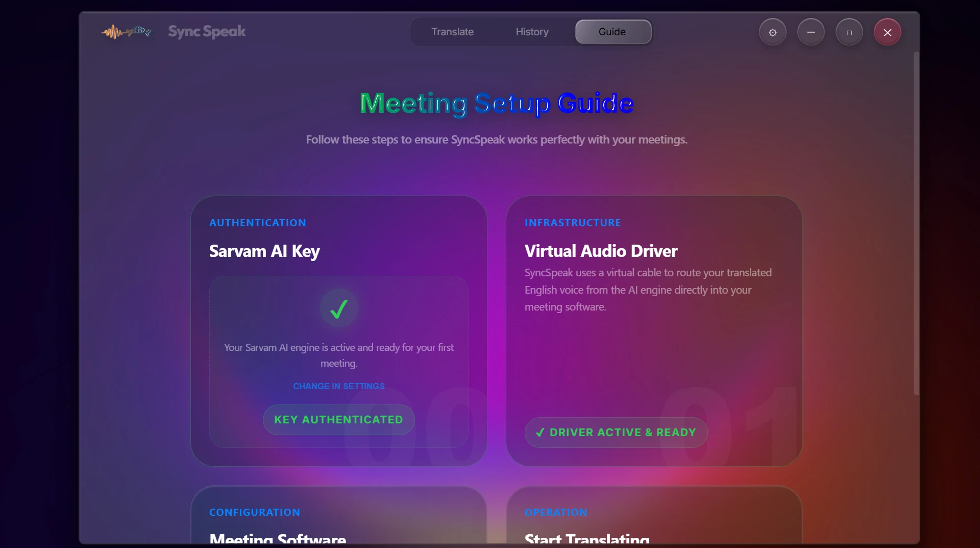Image resolution: width=980 pixels, height=548 pixels.
Task: Click the CHANGE IN SETTINGS link
Action: (339, 386)
